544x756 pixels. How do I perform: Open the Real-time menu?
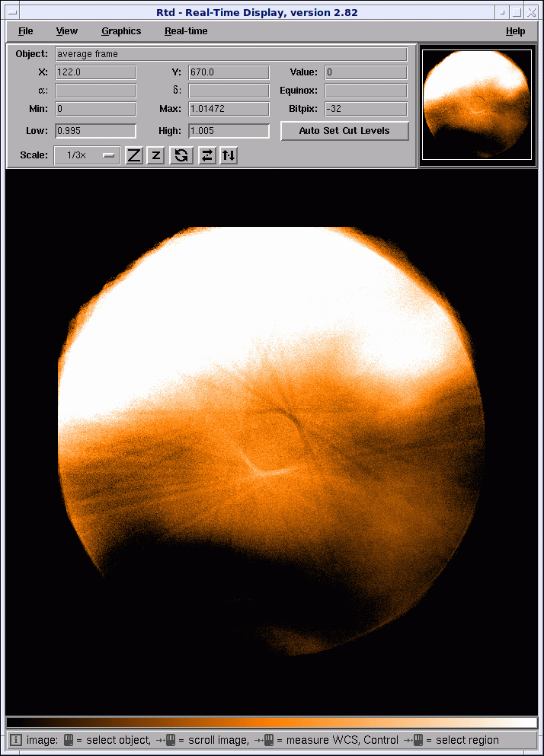pyautogui.click(x=186, y=31)
